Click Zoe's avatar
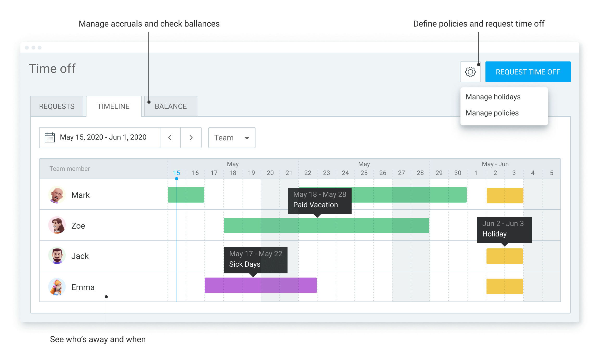This screenshot has width=599, height=364. pos(57,225)
